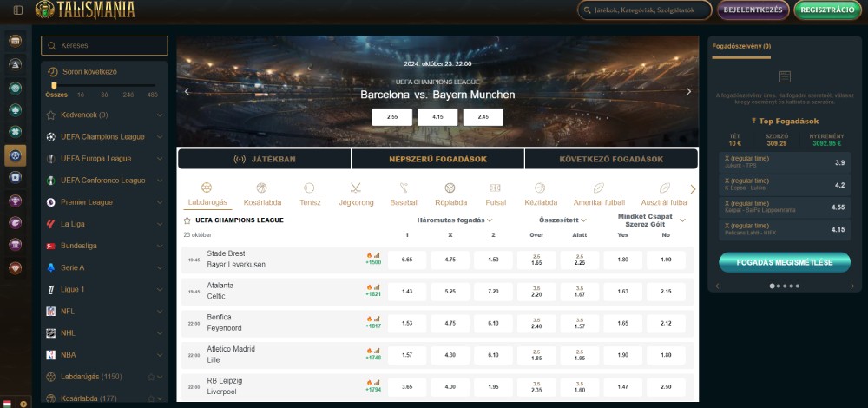Click the Hungarian flag language icon
Image resolution: width=868 pixels, height=408 pixels.
pos(8,404)
